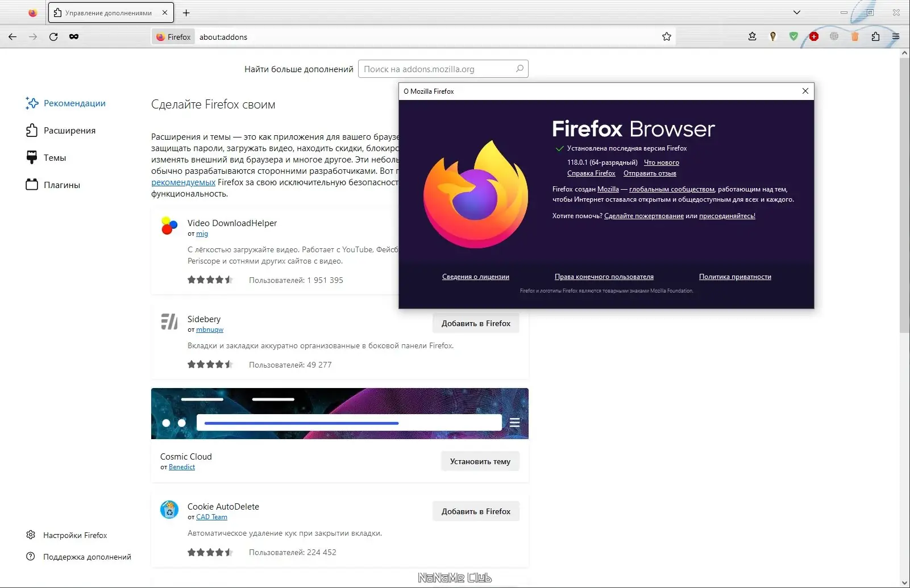The width and height of the screenshot is (910, 588).
Task: Focus the about:addons address bar
Action: point(426,37)
